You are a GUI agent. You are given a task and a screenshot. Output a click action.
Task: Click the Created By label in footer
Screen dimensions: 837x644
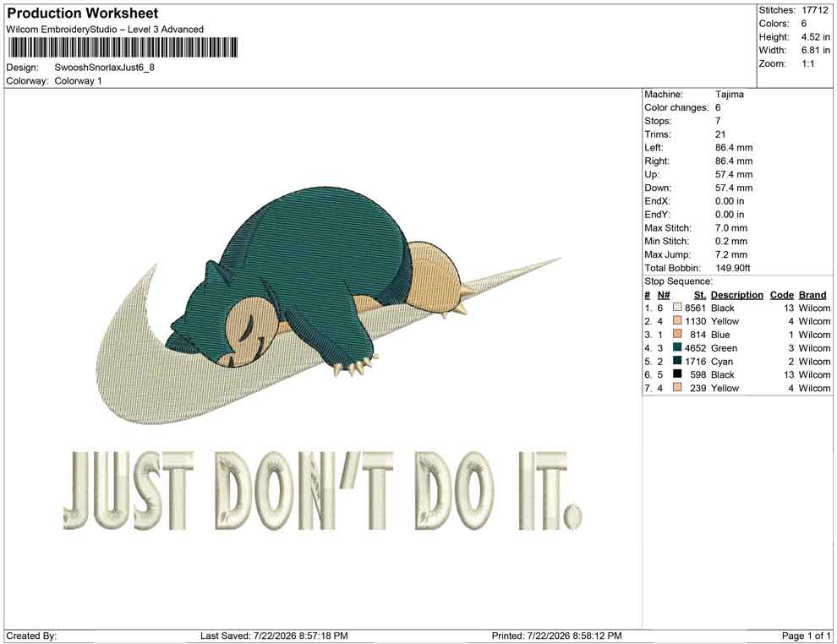coord(31,636)
